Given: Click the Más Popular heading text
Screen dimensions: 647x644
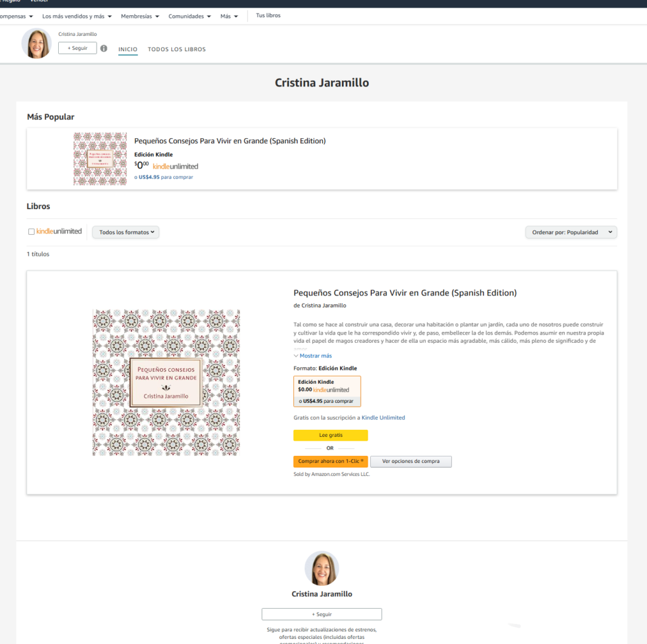Looking at the screenshot, I should 51,117.
